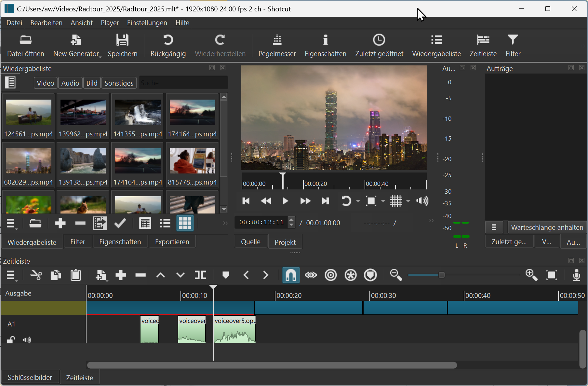
Task: Switch to the Exportieren tab
Action: pyautogui.click(x=172, y=242)
